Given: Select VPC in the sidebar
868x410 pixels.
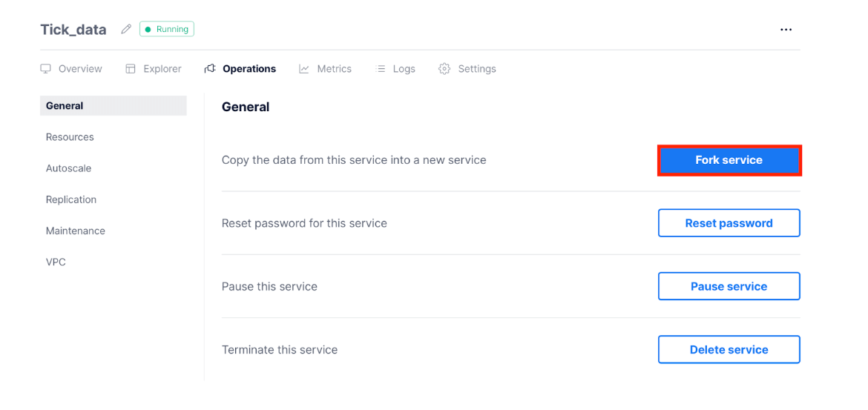Looking at the screenshot, I should coord(56,262).
